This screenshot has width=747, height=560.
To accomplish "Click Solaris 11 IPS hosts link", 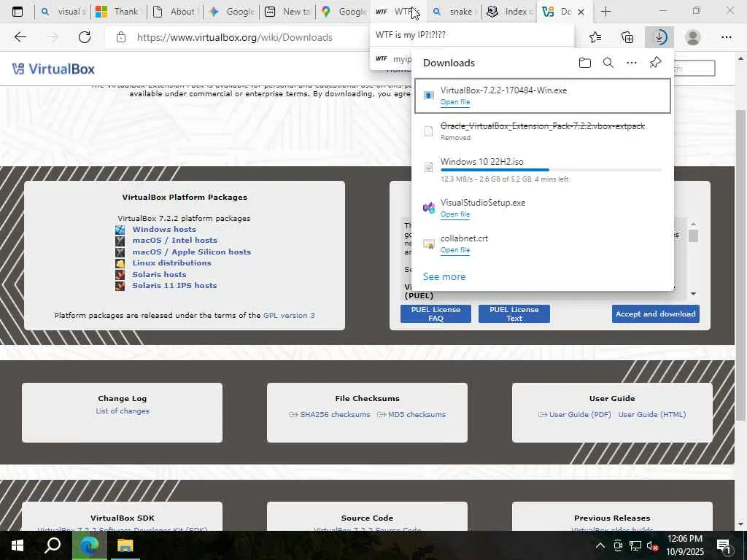I will click(174, 286).
